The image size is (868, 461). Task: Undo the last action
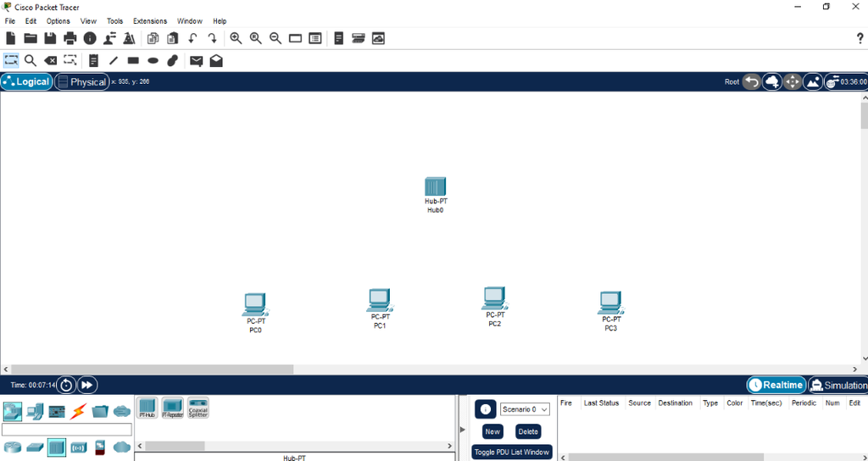pyautogui.click(x=192, y=38)
